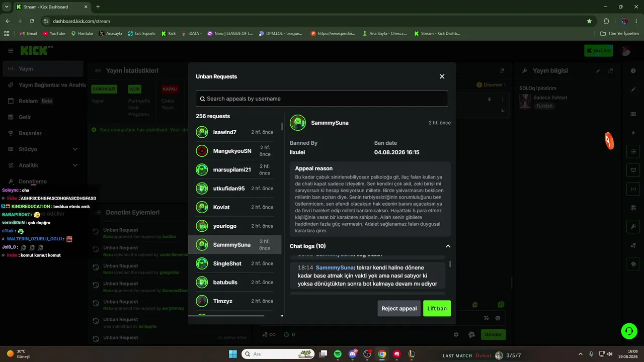Open SammmySuna username link in chat log

coord(335,267)
